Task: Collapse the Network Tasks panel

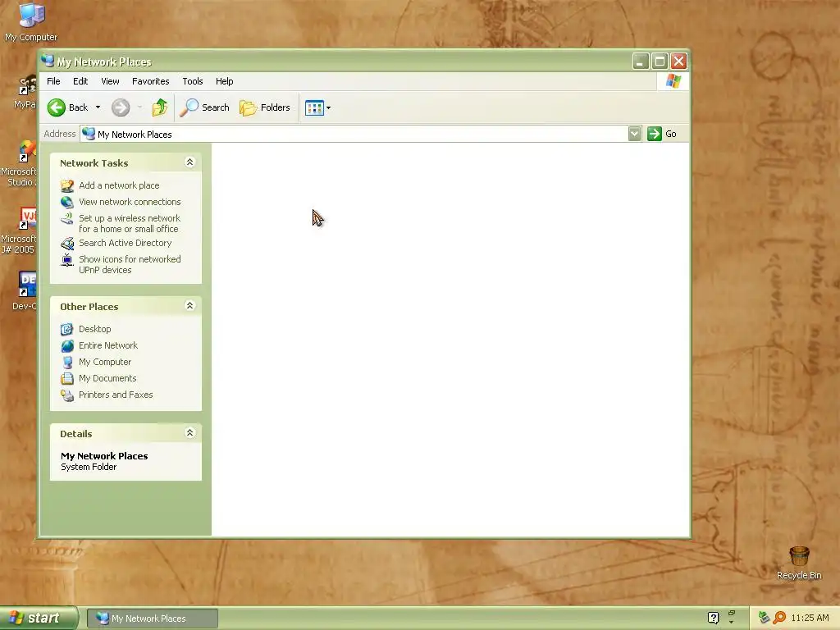Action: coord(189,162)
